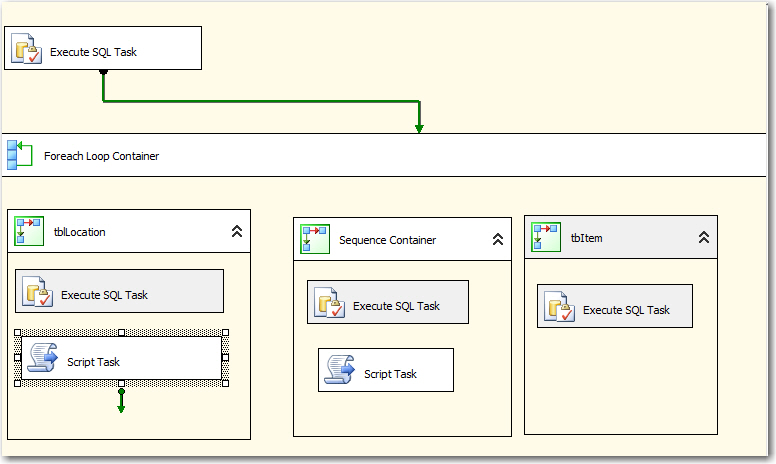776x464 pixels.
Task: Select the Script Task label in tblLocation
Action: 94,362
